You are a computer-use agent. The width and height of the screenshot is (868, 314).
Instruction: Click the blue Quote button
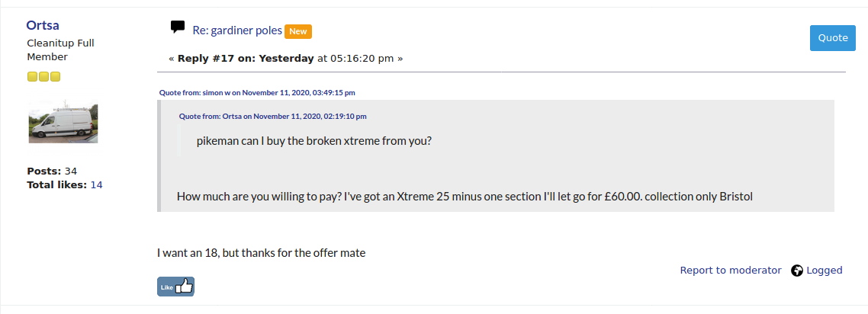point(833,37)
